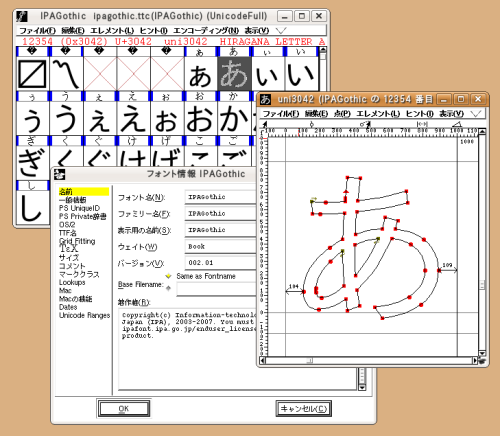Open ヒント(I) menu in uni3042 glyph window
This screenshot has width=500, height=436.
click(x=419, y=114)
